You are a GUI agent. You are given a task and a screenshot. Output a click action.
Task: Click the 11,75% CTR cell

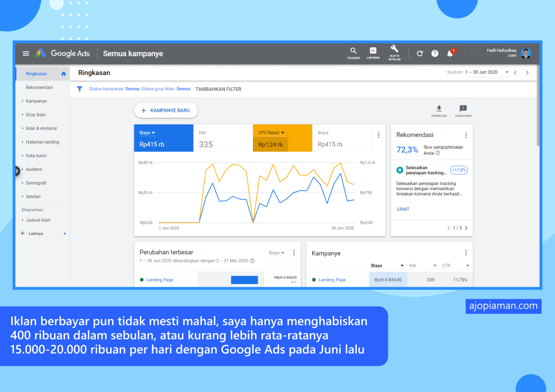pyautogui.click(x=460, y=279)
